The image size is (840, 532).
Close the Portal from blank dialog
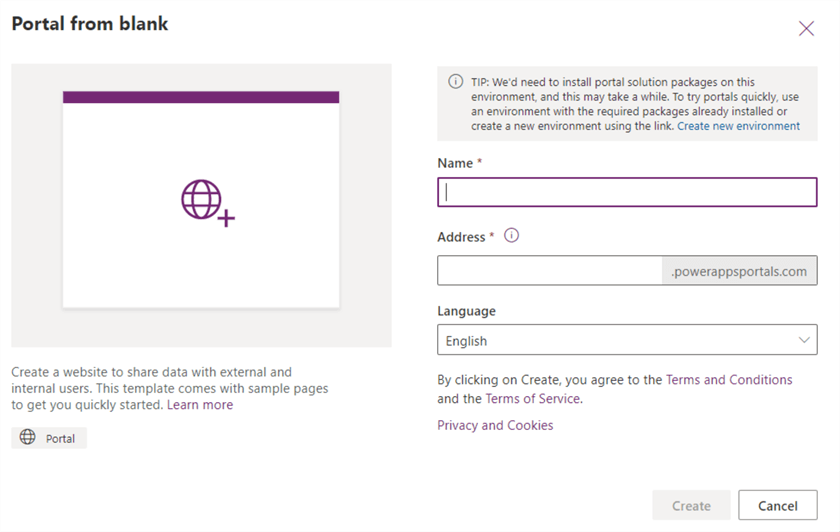tap(806, 28)
